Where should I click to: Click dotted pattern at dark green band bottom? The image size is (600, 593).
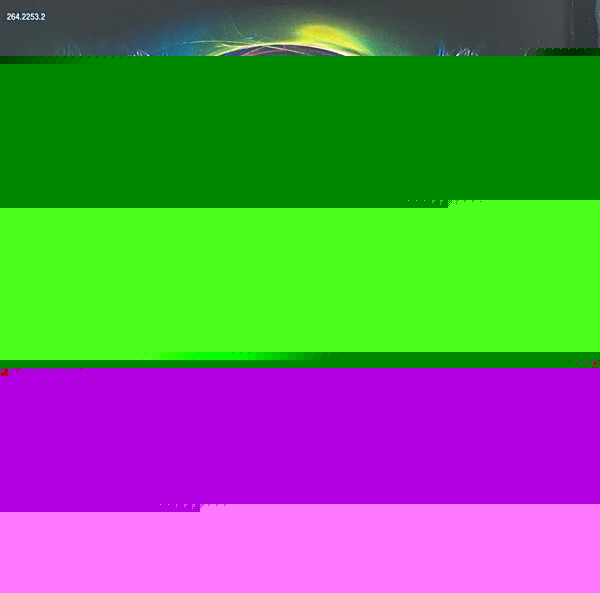pos(445,202)
